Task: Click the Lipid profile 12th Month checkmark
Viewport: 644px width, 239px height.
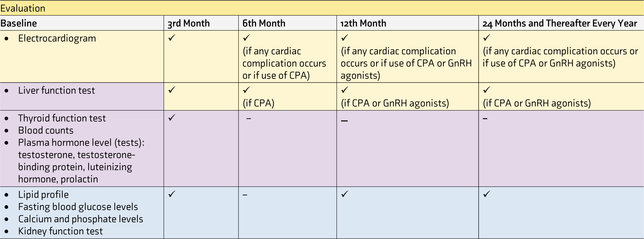Action: (x=345, y=194)
